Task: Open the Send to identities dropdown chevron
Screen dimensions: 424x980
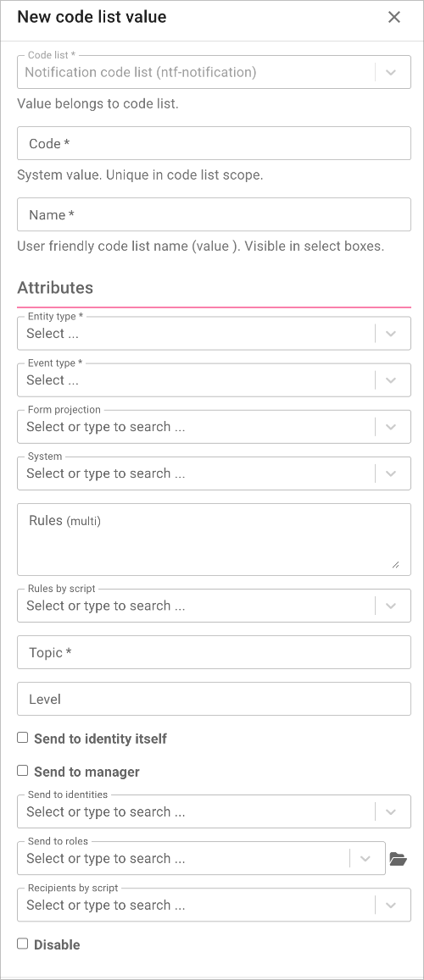Action: coord(391,812)
